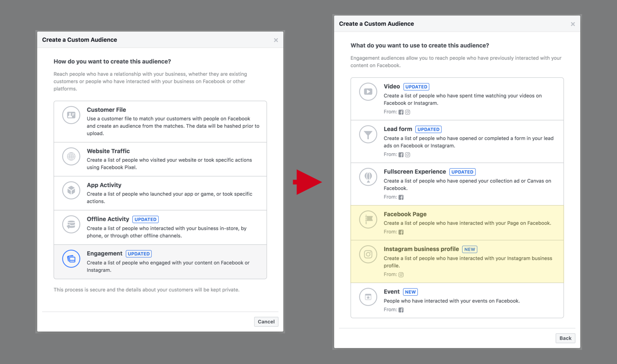Click the Offline Activity store icon

[71, 224]
